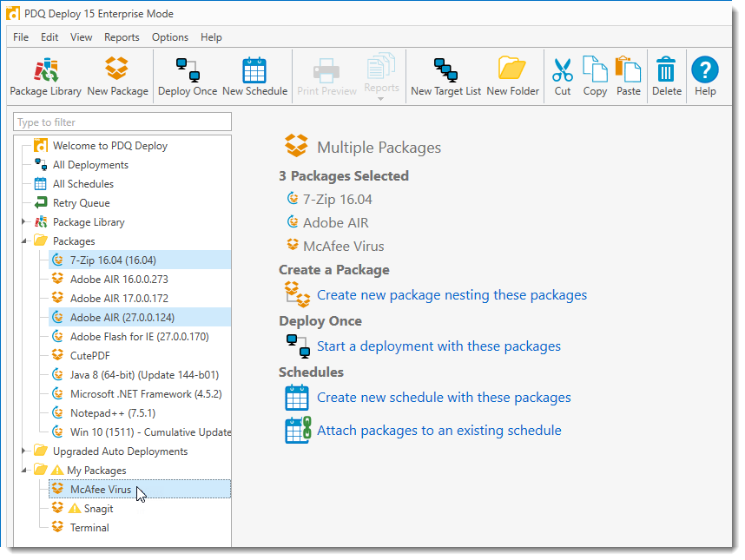745x560 pixels.
Task: Click 'Attach packages to an existing schedule' link
Action: tap(439, 431)
